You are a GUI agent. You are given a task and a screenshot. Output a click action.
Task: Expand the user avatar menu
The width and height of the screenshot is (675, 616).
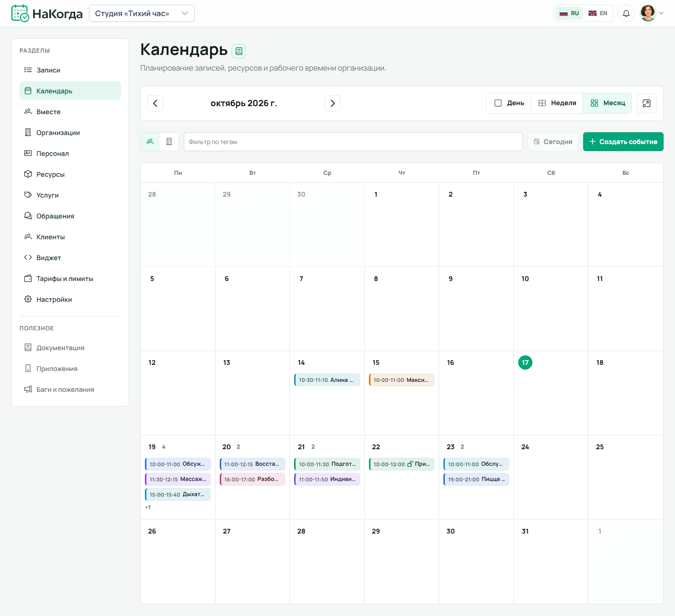coord(652,13)
